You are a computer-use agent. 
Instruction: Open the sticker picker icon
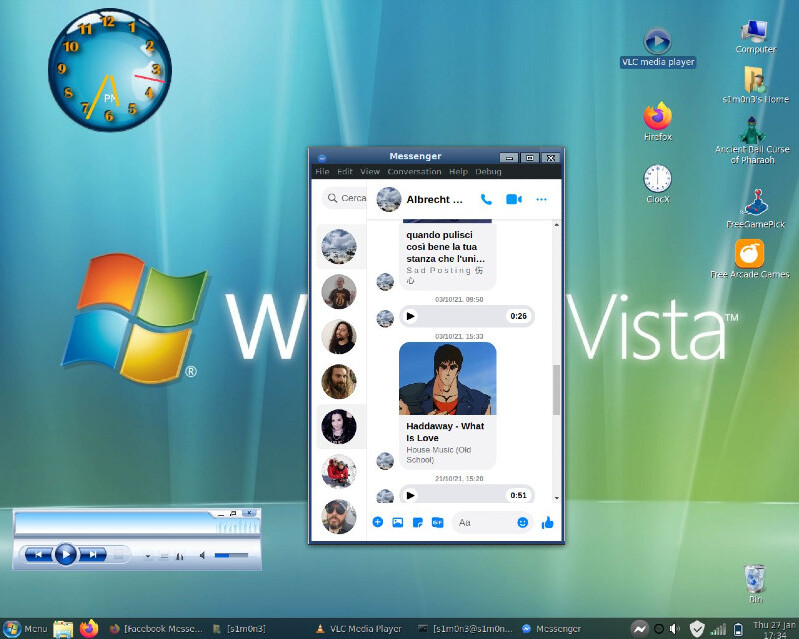point(417,522)
